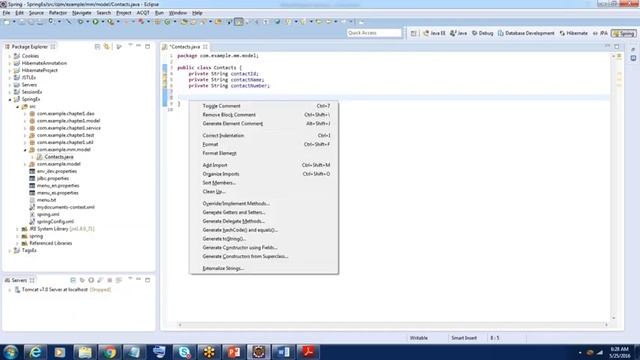Choose Generate Getters and Setters...
Viewport: 640px width, 360px height.
[264, 212]
